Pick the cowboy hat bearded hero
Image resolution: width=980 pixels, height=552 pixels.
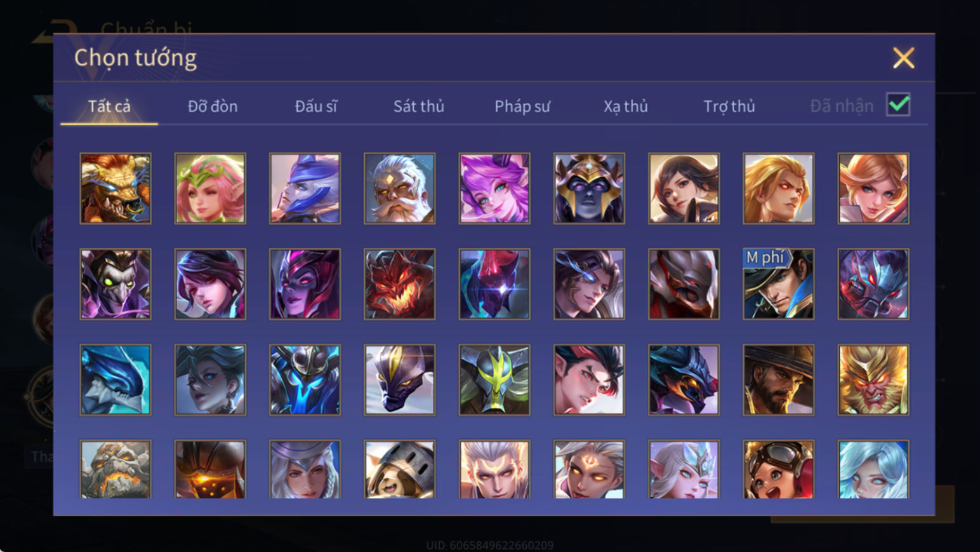(x=779, y=380)
